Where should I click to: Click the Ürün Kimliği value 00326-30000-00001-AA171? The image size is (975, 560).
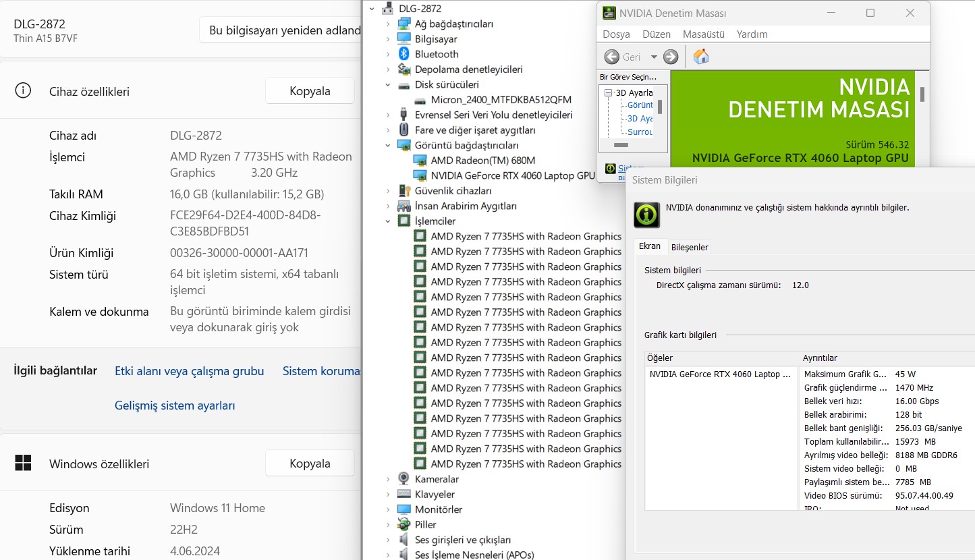coord(239,253)
